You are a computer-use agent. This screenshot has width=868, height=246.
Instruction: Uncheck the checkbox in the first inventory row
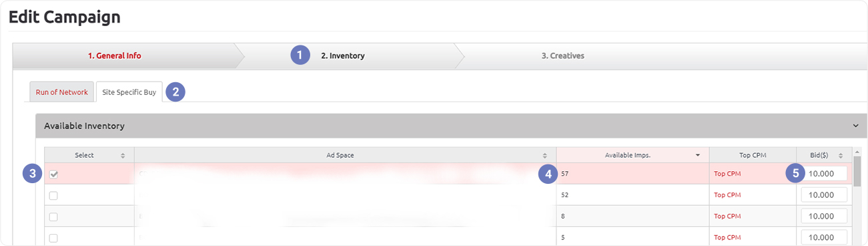tap(53, 174)
